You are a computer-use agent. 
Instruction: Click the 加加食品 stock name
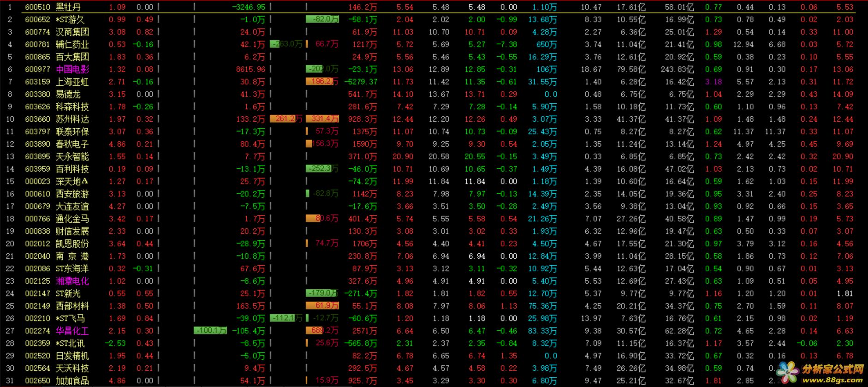[72, 381]
